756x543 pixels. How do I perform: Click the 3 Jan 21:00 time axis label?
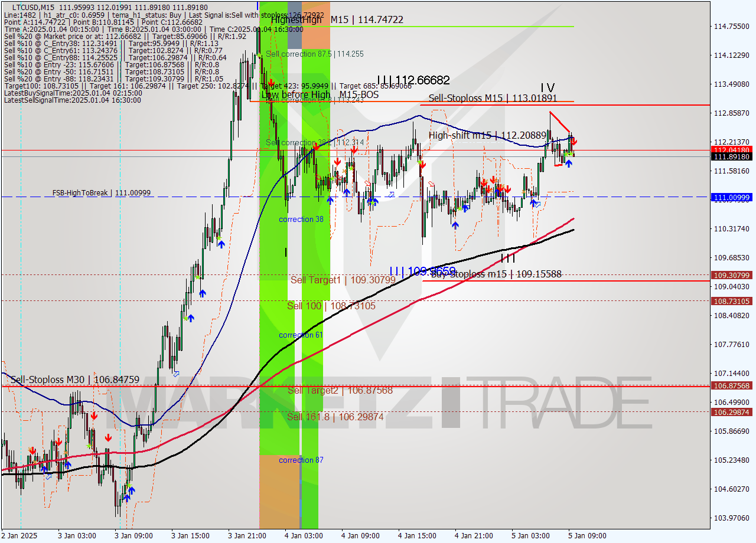point(248,536)
